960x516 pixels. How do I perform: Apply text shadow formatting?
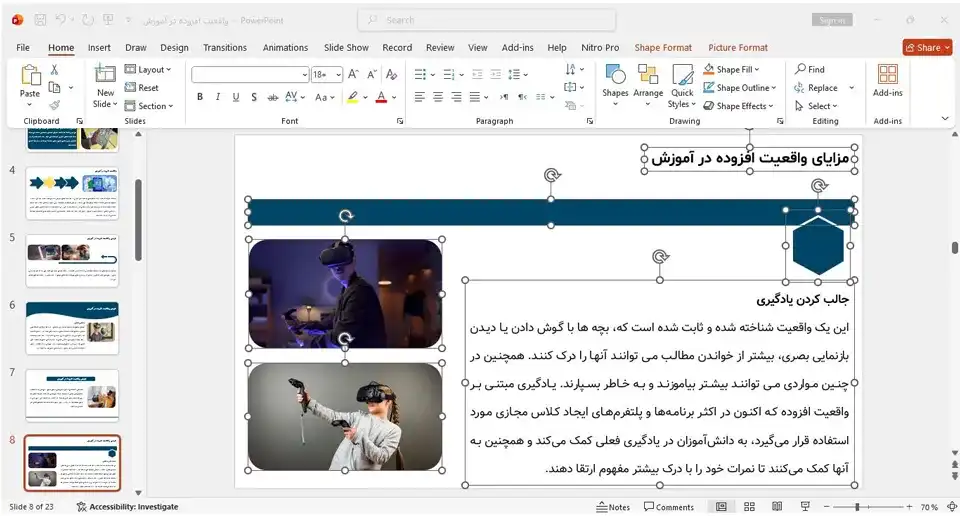[x=253, y=97]
